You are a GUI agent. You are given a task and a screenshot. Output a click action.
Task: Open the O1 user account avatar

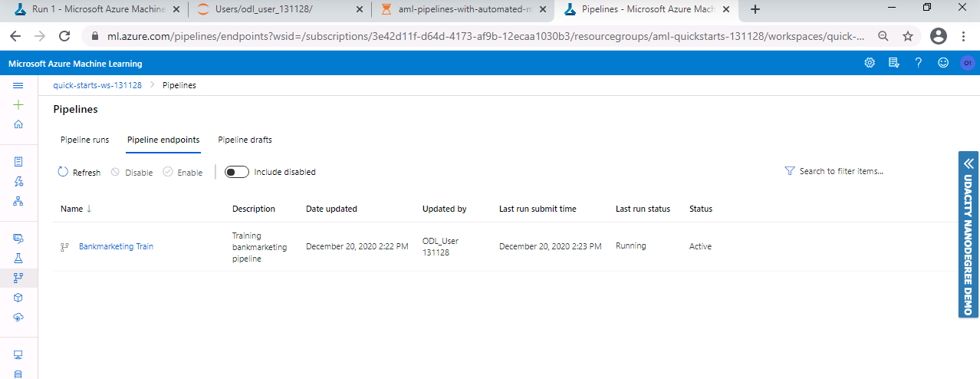tap(967, 63)
